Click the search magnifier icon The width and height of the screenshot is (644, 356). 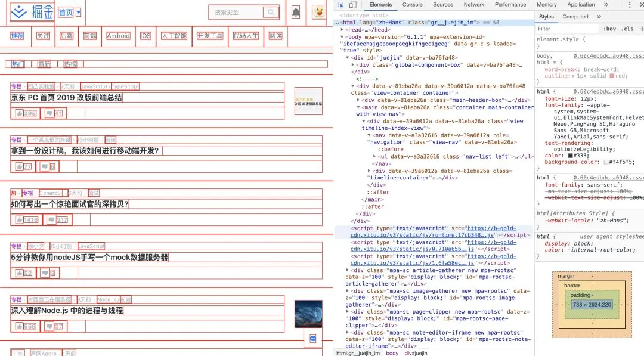271,13
